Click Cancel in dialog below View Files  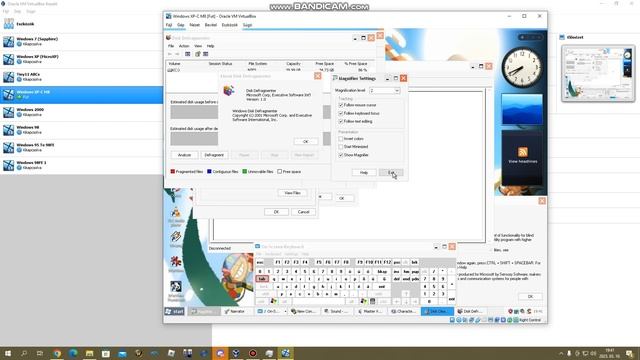[x=304, y=212]
